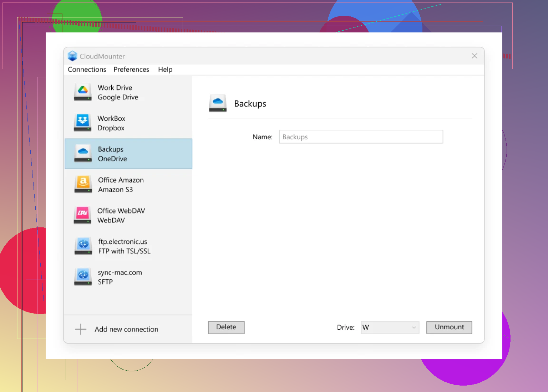Open the Preferences menu
Viewport: 548px width, 392px height.
(131, 69)
